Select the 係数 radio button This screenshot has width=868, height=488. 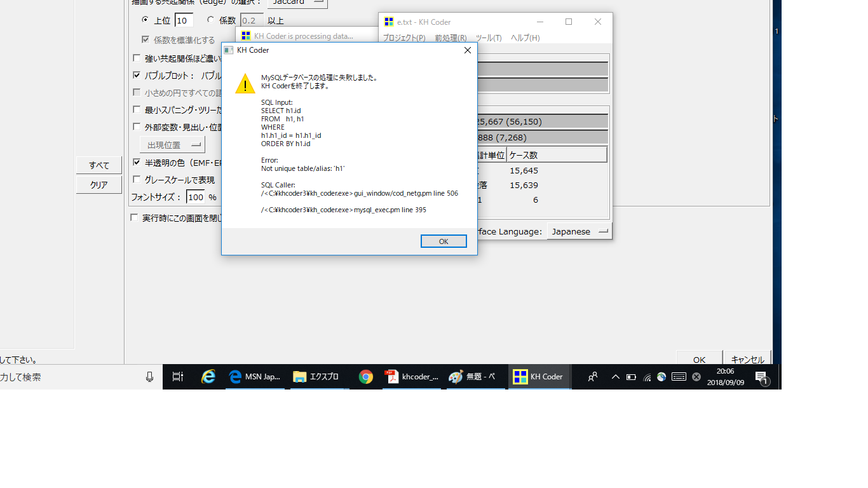coord(210,20)
